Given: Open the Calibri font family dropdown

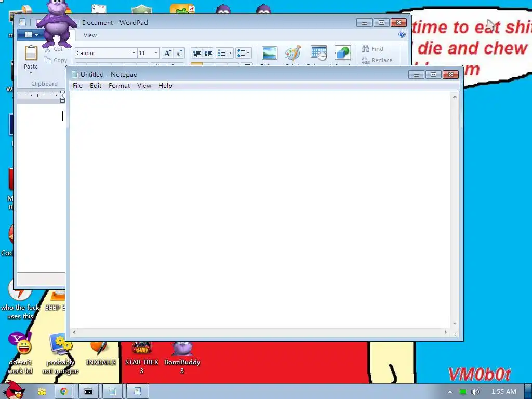Looking at the screenshot, I should coord(134,53).
